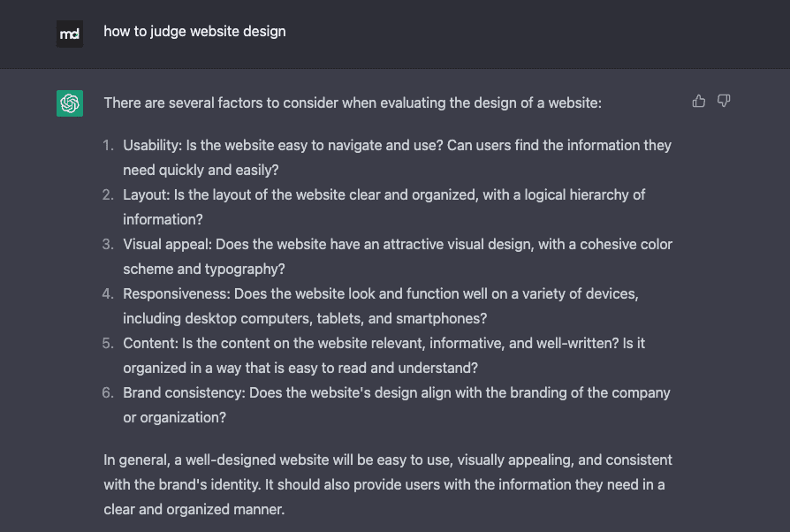Screen dimensions: 790x532
Task: Click the word 'Responsiveness:' in the list
Action: click(177, 293)
